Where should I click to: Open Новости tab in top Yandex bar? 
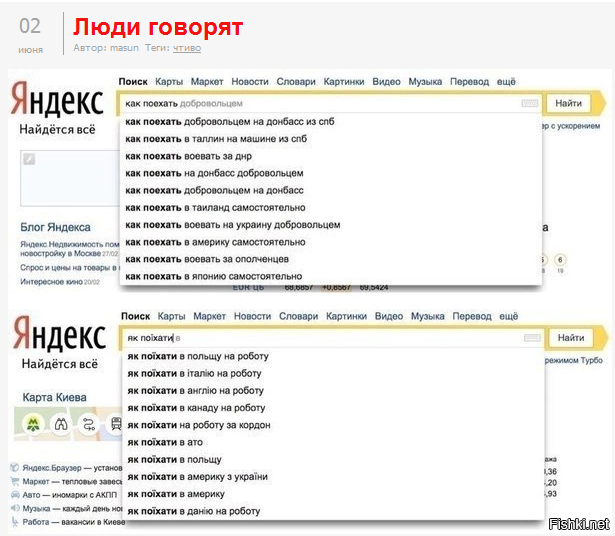pyautogui.click(x=250, y=82)
